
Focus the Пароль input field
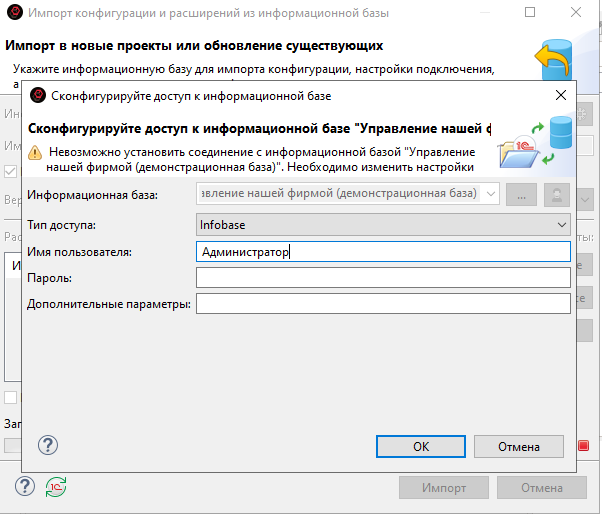tap(383, 278)
